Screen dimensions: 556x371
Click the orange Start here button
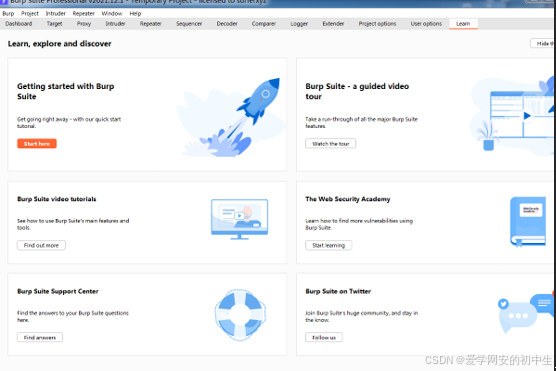tap(37, 144)
